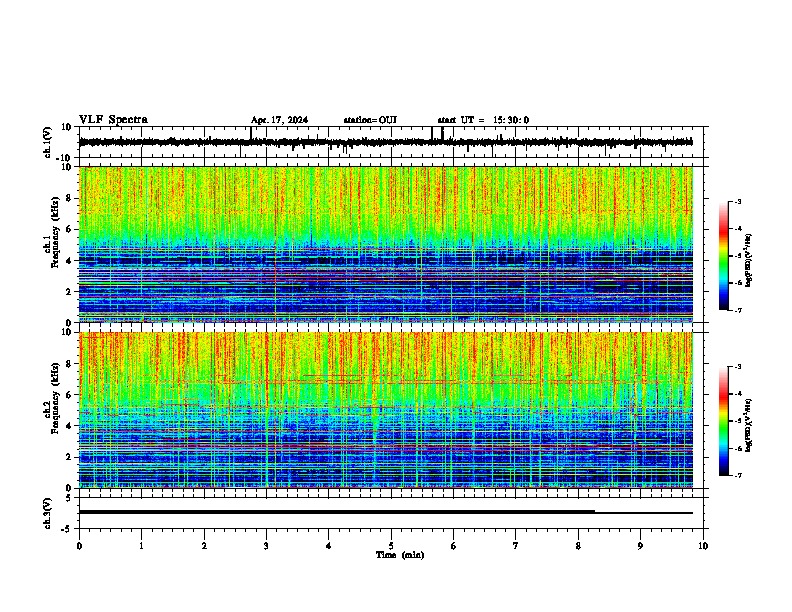
Task: Select the "ch.3(V)" axis label
Action: tap(48, 513)
